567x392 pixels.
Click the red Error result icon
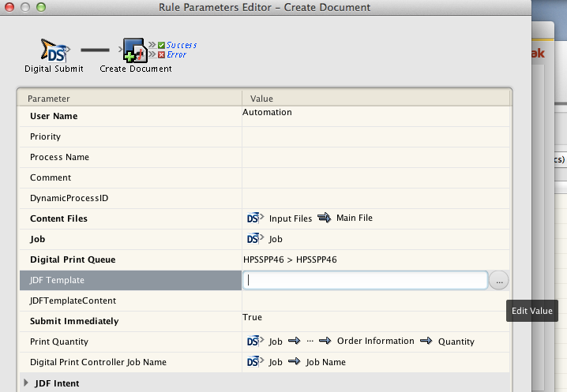click(x=161, y=55)
